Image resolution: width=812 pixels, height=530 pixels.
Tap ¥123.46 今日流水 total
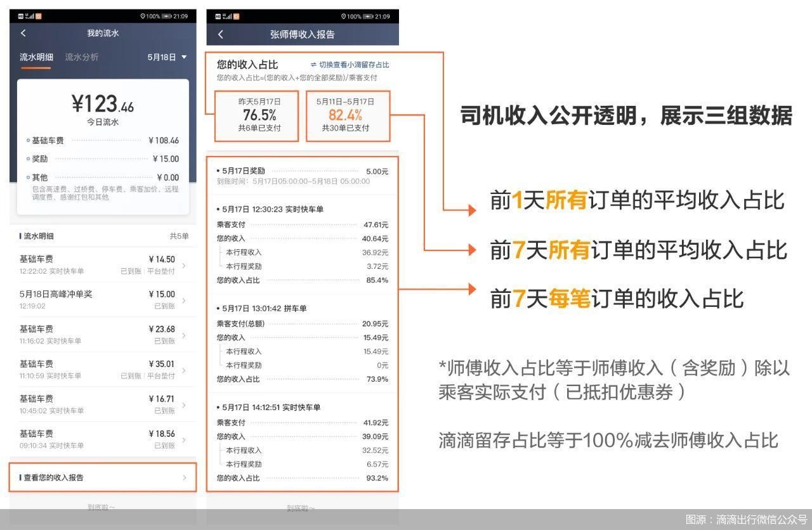click(103, 109)
